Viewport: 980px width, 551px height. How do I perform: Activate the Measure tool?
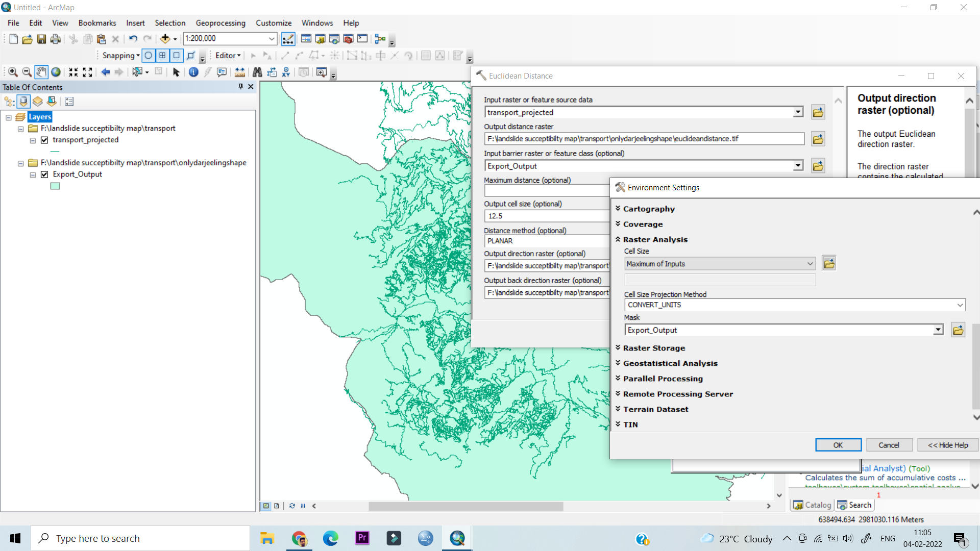(x=239, y=72)
